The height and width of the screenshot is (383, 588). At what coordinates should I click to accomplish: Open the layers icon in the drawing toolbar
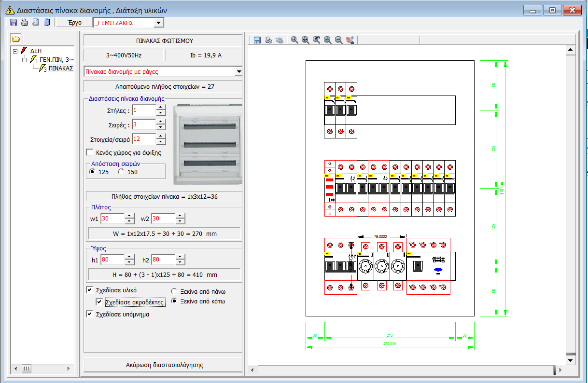tap(280, 40)
